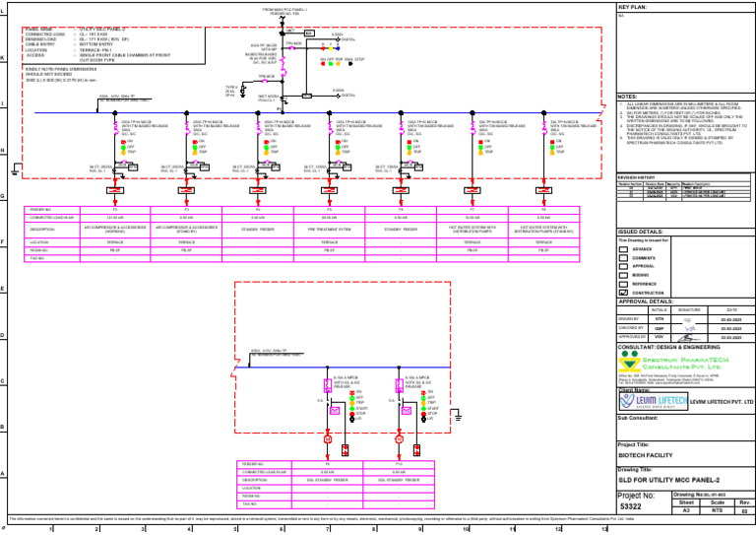Click the MCCB symbol on feeder F7 branch
The image size is (756, 535).
tap(472, 128)
